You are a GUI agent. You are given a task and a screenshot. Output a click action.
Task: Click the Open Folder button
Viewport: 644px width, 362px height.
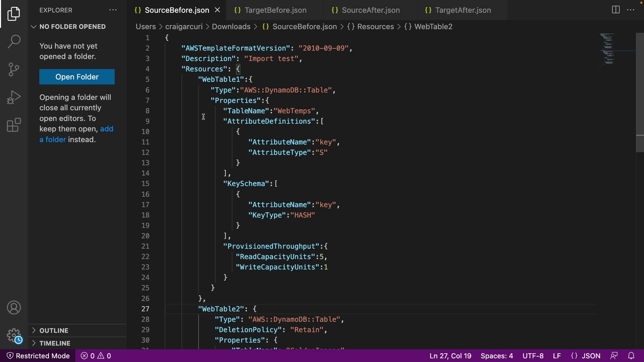point(77,77)
